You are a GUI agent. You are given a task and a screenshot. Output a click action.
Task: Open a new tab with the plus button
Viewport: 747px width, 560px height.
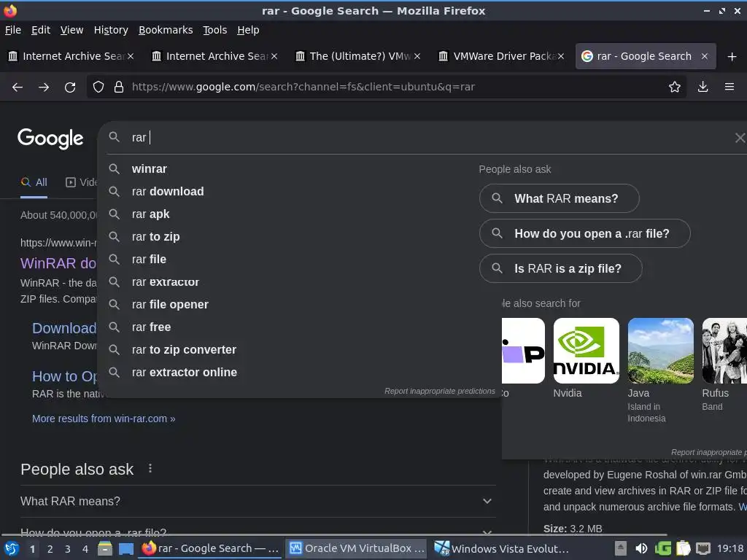pyautogui.click(x=732, y=57)
